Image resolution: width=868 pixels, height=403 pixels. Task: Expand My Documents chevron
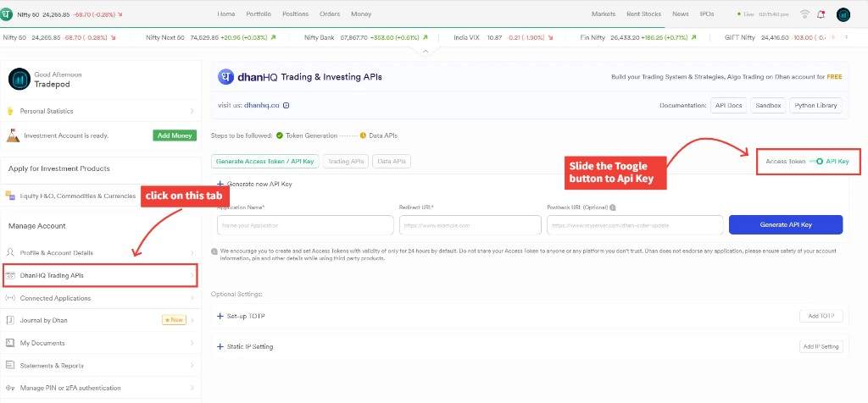[192, 343]
